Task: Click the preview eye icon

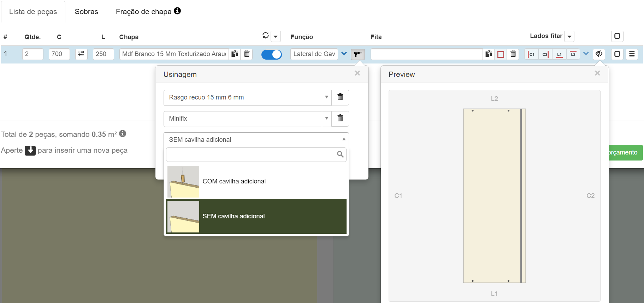Action: [599, 54]
